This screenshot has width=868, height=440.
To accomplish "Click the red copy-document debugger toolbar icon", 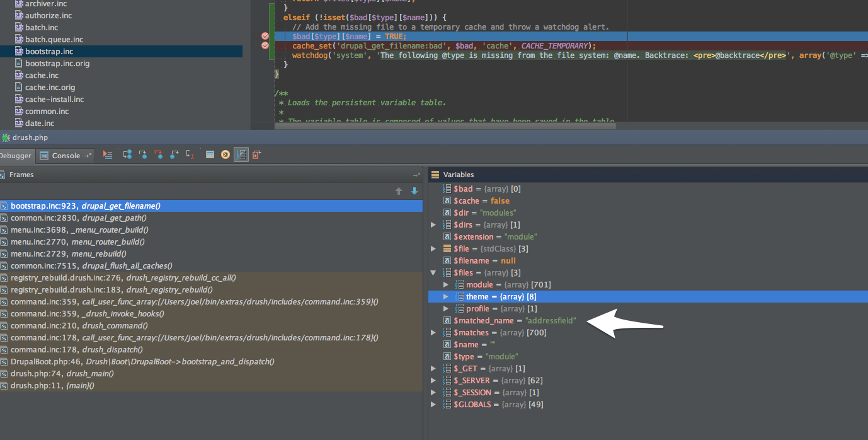I will [x=257, y=154].
